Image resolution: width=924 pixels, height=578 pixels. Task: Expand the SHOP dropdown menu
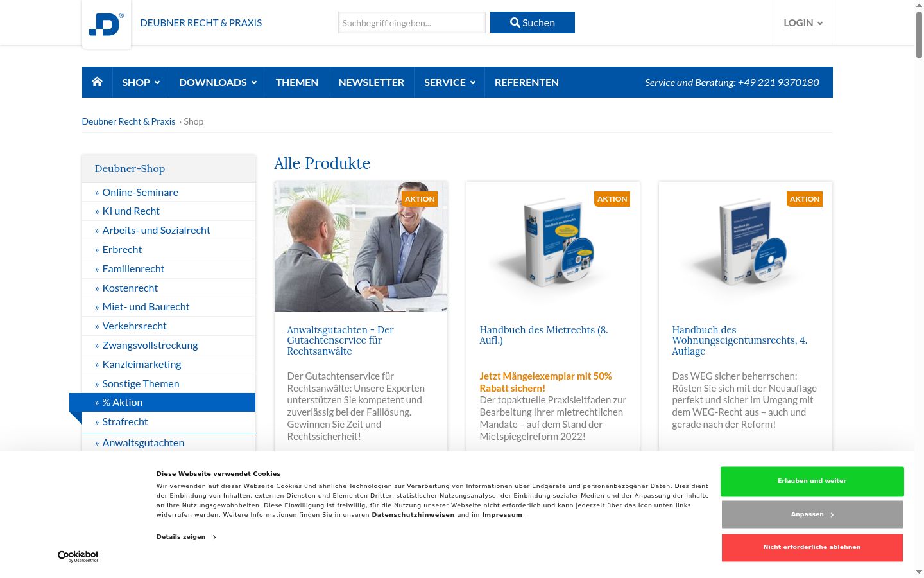[141, 82]
